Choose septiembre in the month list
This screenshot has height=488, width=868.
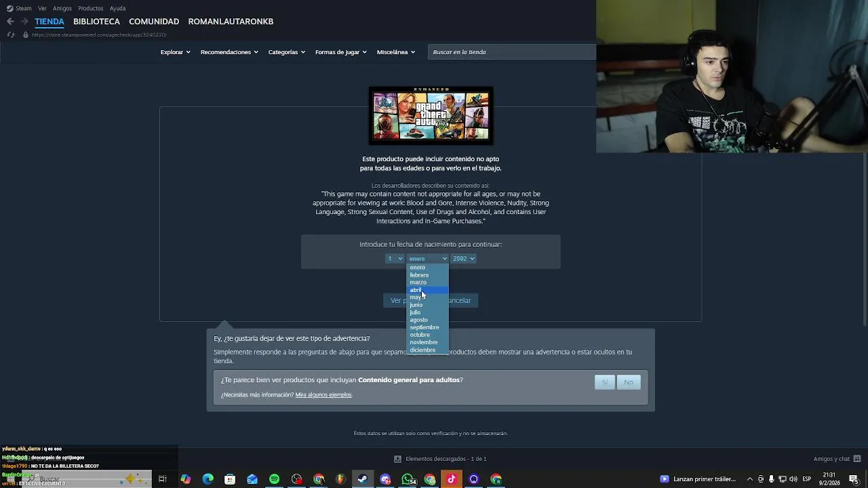(x=427, y=327)
